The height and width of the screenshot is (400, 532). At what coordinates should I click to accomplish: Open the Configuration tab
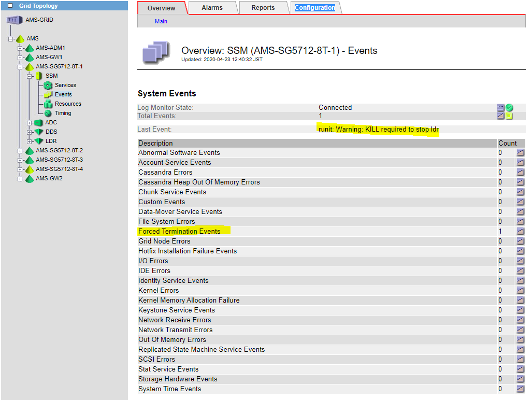coord(315,8)
